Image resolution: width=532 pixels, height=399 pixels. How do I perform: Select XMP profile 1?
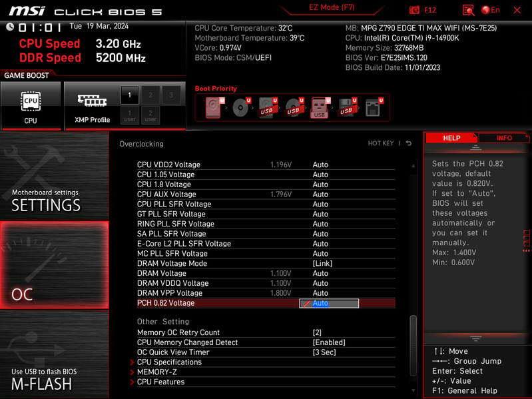130,95
